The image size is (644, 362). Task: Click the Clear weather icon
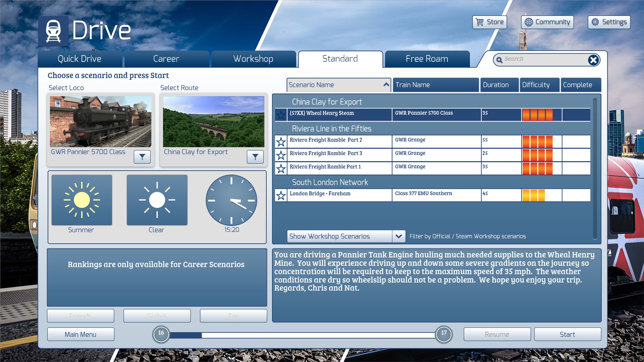click(157, 200)
